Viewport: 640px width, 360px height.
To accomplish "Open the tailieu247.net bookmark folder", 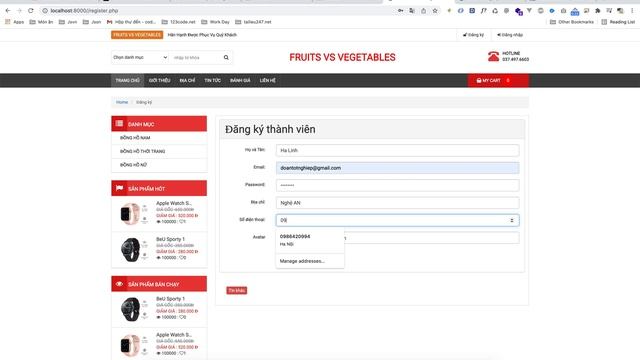I will coord(253,22).
